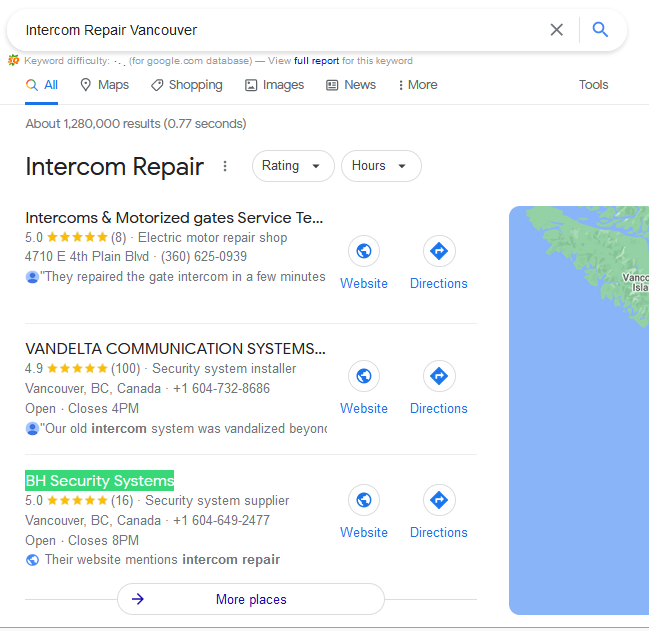
Task: Click the (100) review count for VANDELTA
Action: click(x=126, y=369)
